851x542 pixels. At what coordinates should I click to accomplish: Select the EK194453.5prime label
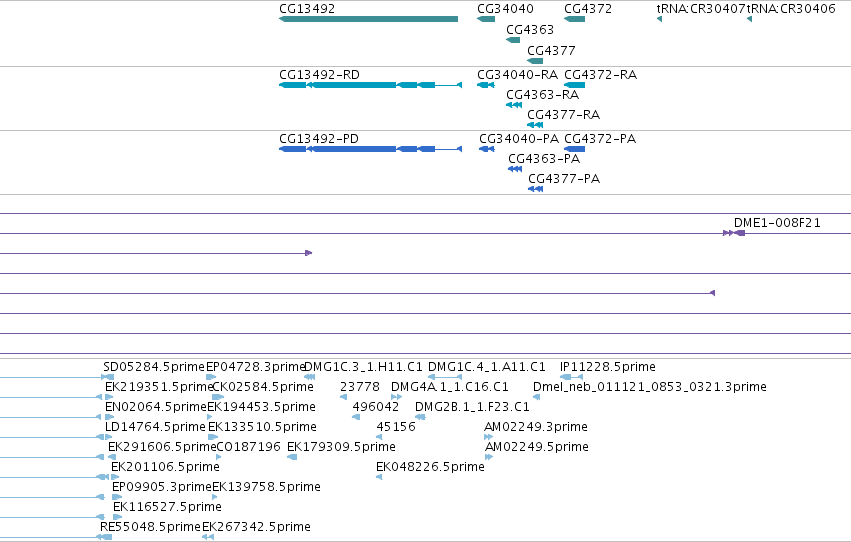coord(261,407)
